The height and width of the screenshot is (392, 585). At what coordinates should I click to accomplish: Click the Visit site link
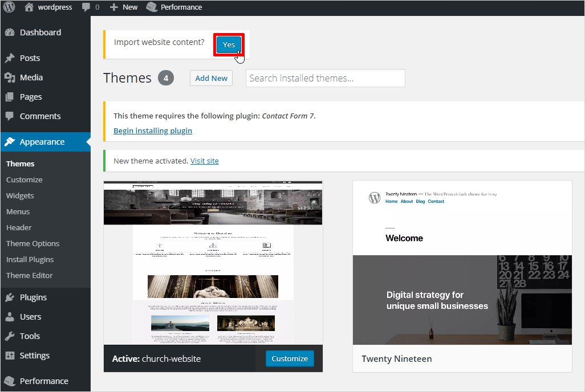point(205,161)
